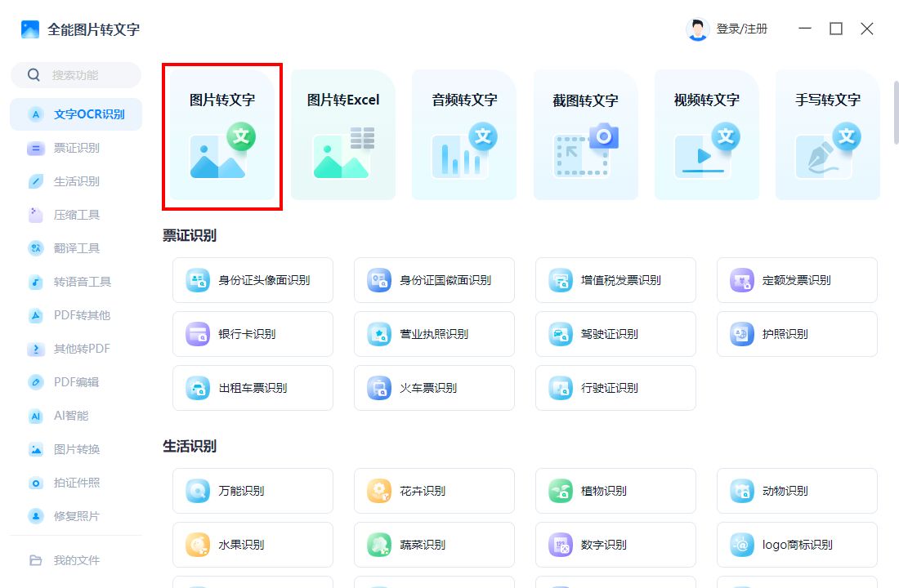Click the 数字识别 icon
This screenshot has height=588, width=899.
tap(560, 545)
